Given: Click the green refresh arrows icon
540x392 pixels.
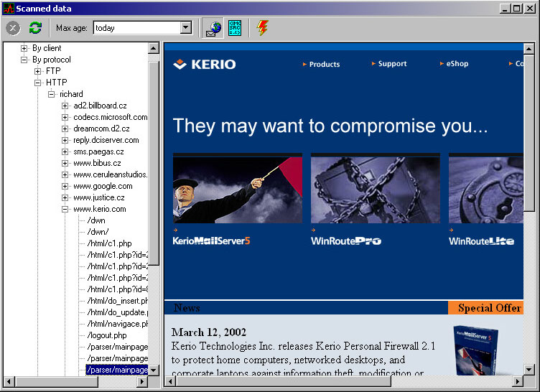Looking at the screenshot, I should [35, 28].
